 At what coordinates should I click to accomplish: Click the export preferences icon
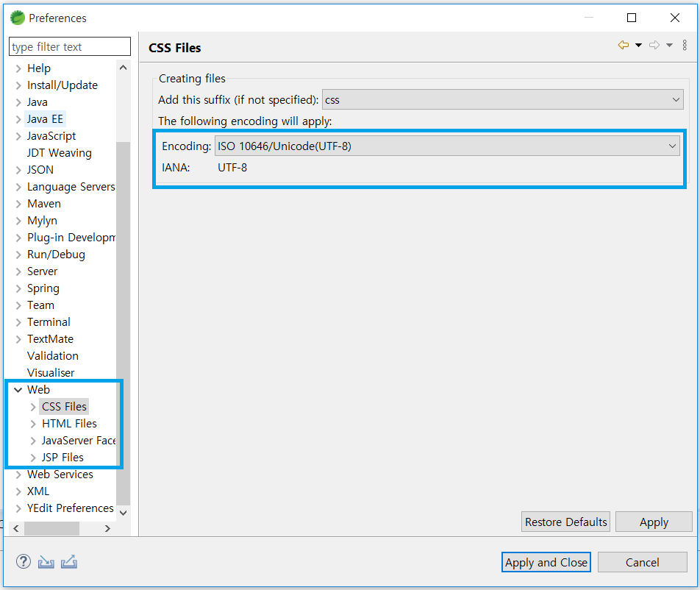tap(69, 562)
